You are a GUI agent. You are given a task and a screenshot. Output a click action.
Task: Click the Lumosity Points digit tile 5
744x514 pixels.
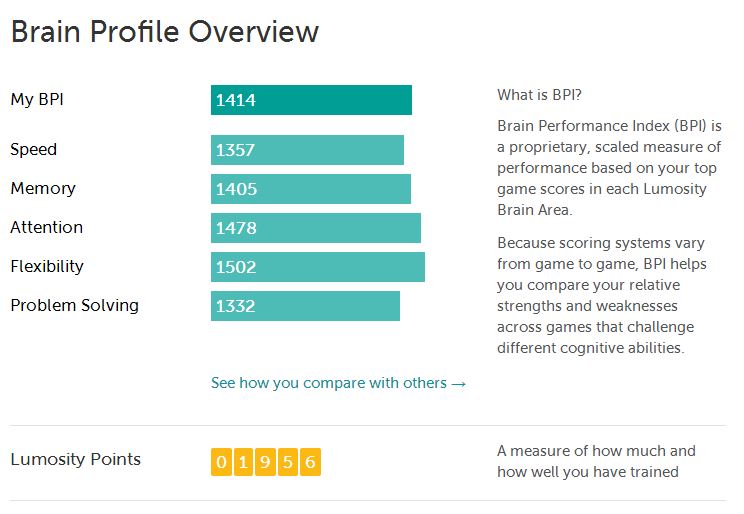[x=288, y=462]
